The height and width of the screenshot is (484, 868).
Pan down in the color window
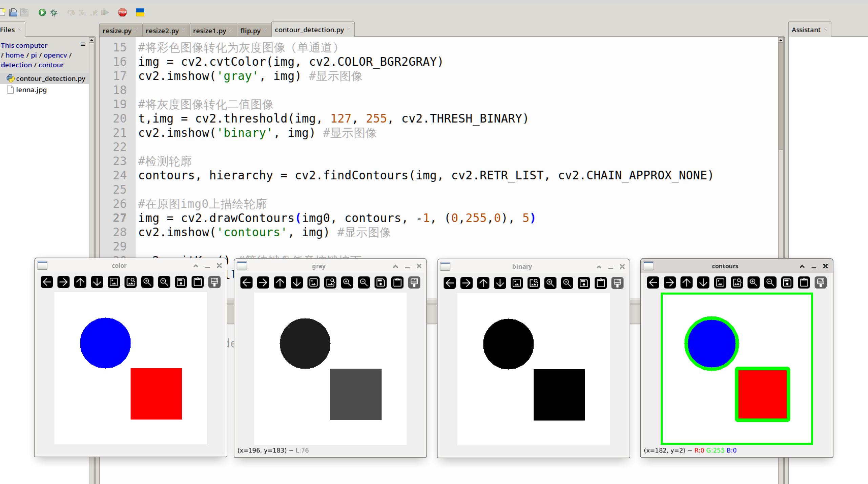pyautogui.click(x=97, y=282)
